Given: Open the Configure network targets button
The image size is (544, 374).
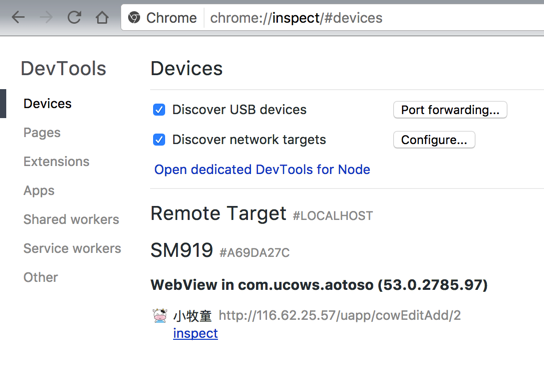Looking at the screenshot, I should [434, 140].
